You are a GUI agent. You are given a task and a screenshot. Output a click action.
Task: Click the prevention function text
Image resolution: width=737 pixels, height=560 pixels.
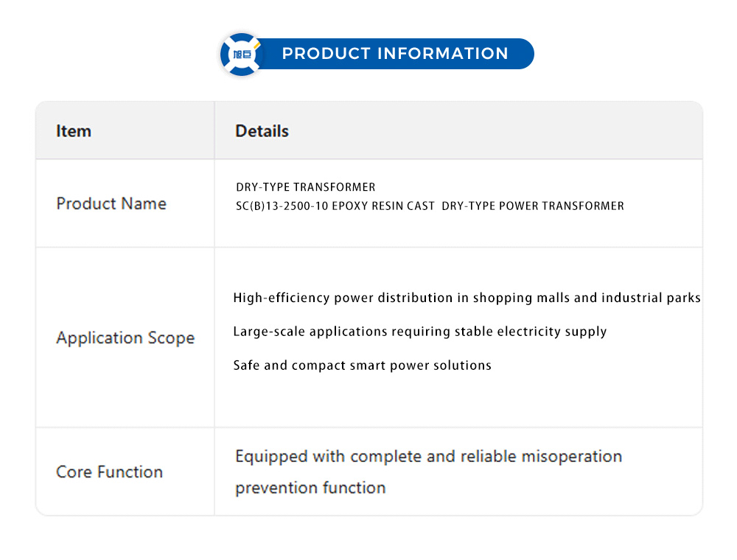click(310, 488)
